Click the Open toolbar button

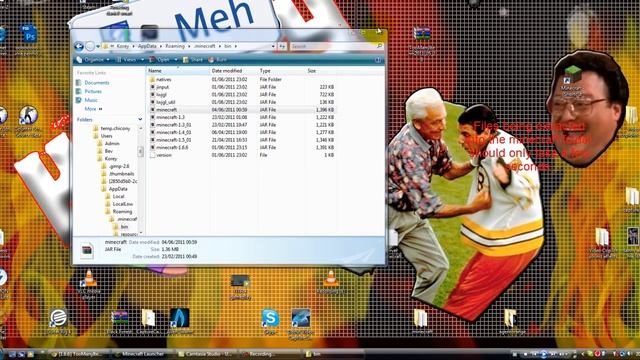click(x=160, y=60)
